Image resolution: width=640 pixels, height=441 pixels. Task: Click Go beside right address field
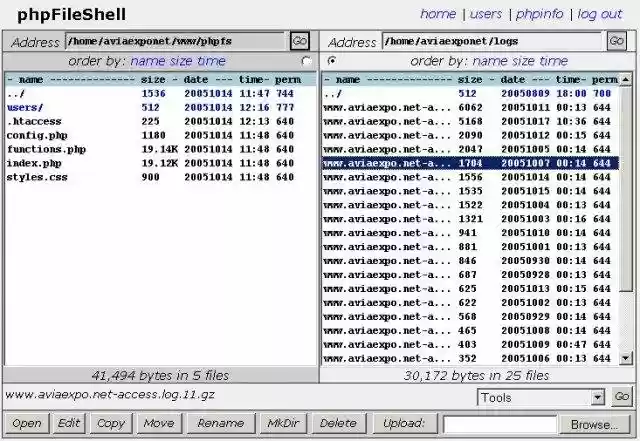point(616,41)
